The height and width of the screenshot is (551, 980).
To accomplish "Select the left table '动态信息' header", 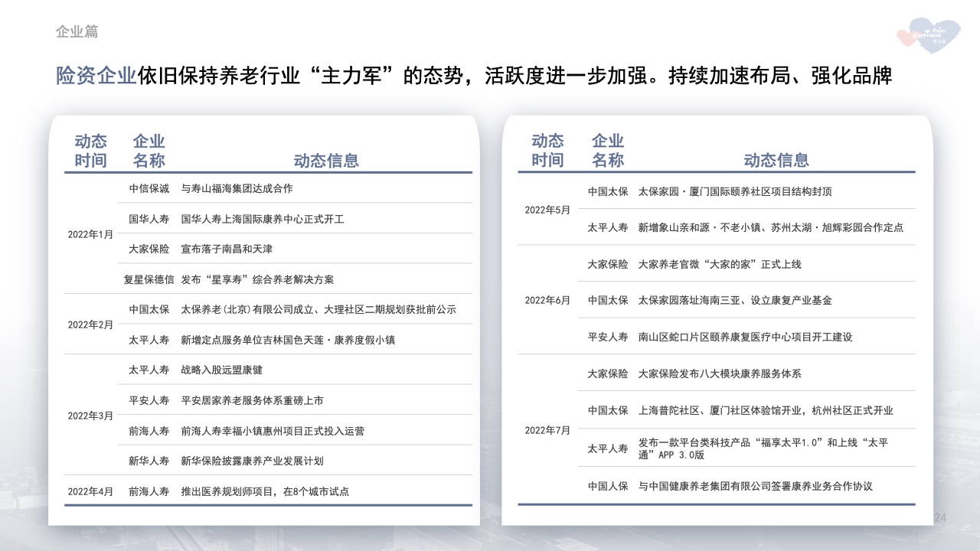I will click(x=326, y=161).
